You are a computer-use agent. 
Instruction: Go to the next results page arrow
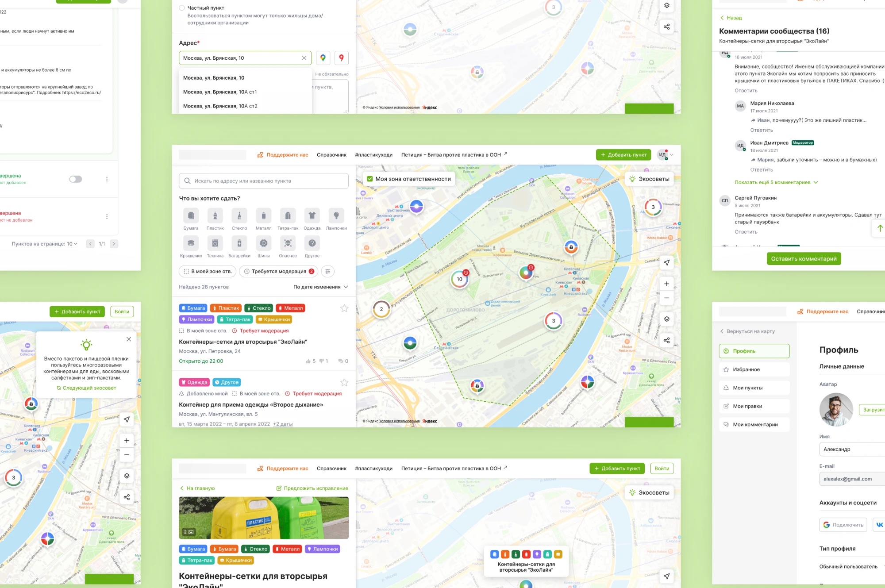(x=114, y=244)
